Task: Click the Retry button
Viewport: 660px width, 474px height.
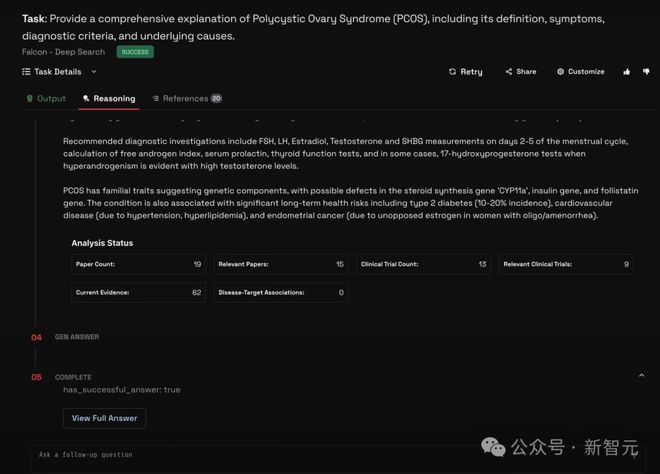Action: [465, 72]
